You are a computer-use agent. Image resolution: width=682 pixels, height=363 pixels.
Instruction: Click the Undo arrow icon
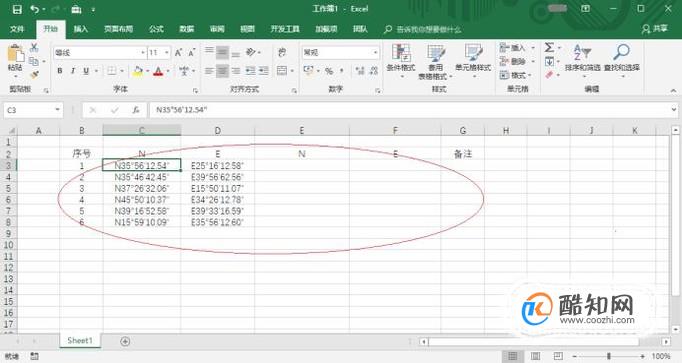34,9
